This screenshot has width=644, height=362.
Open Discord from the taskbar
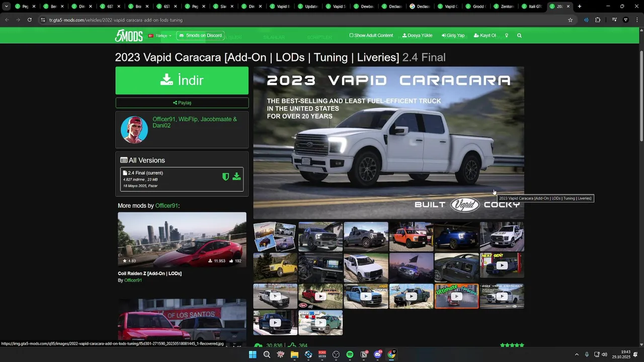378,354
